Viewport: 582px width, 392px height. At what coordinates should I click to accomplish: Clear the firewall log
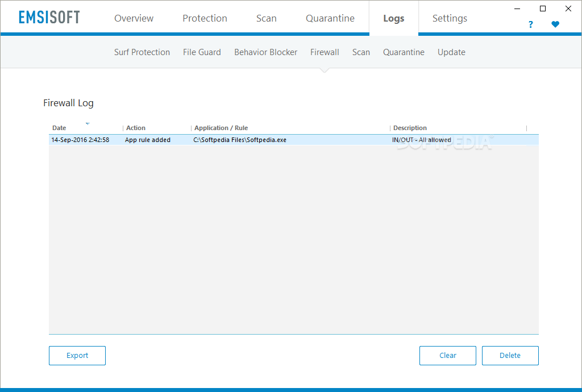pos(448,355)
